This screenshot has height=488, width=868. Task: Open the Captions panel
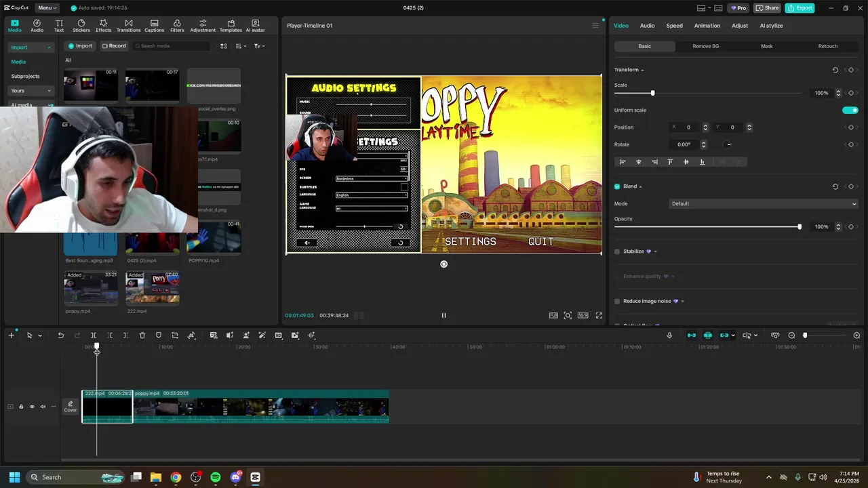pos(154,26)
